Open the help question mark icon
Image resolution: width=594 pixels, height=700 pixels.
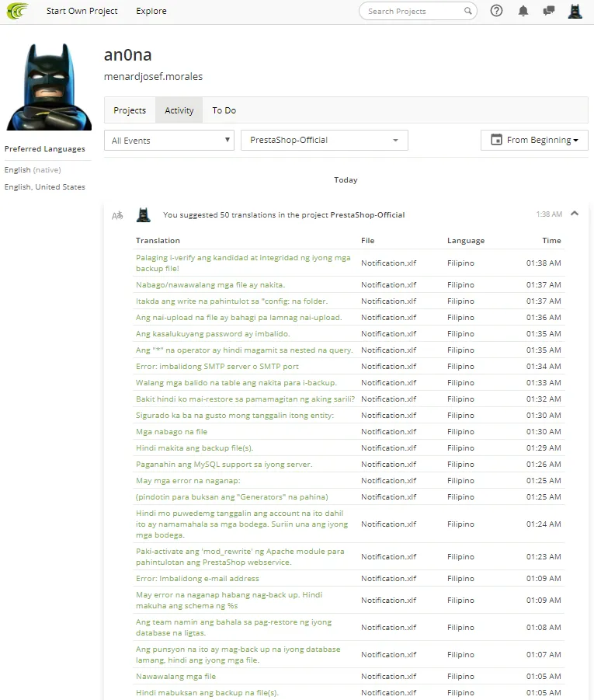click(496, 11)
